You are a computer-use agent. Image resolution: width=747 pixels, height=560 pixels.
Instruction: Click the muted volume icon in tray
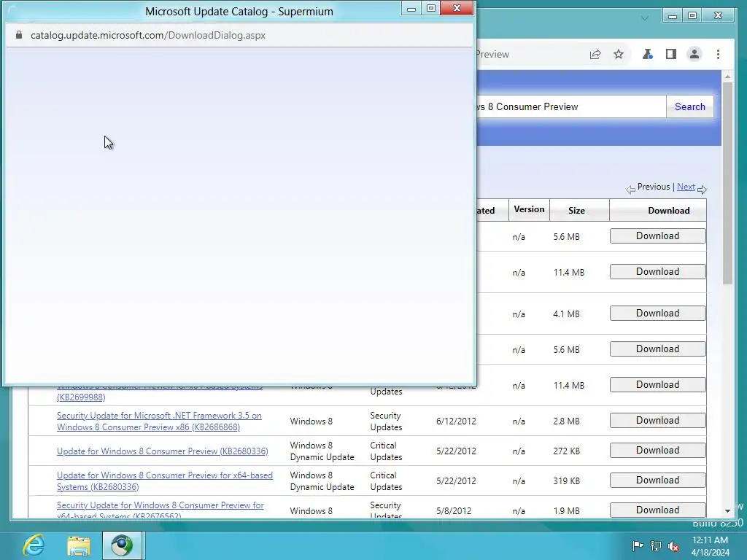(673, 545)
